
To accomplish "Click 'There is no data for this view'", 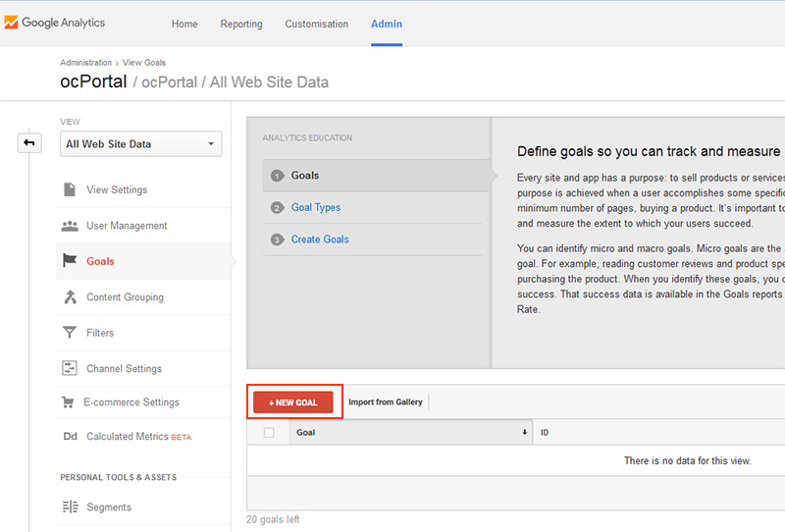I will click(688, 461).
